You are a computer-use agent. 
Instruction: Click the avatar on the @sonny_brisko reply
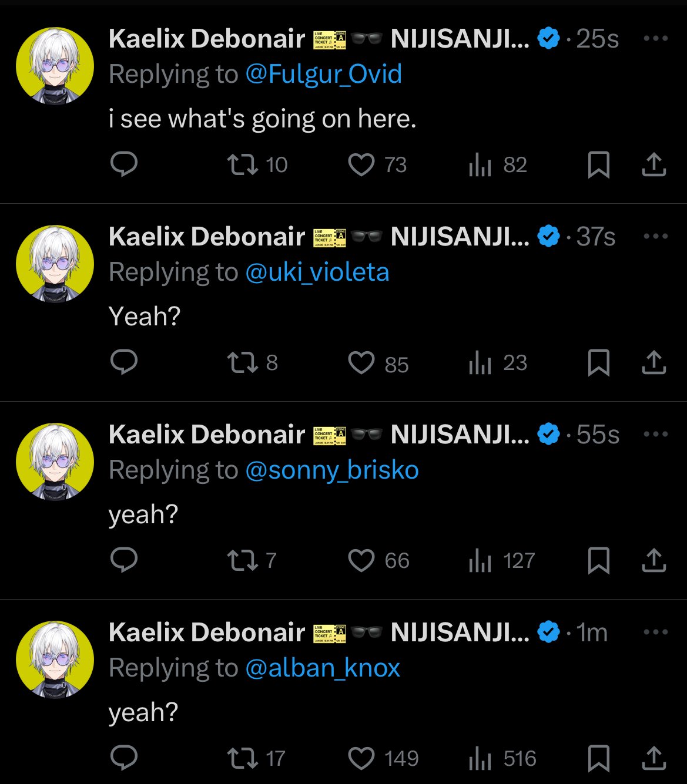click(55, 462)
